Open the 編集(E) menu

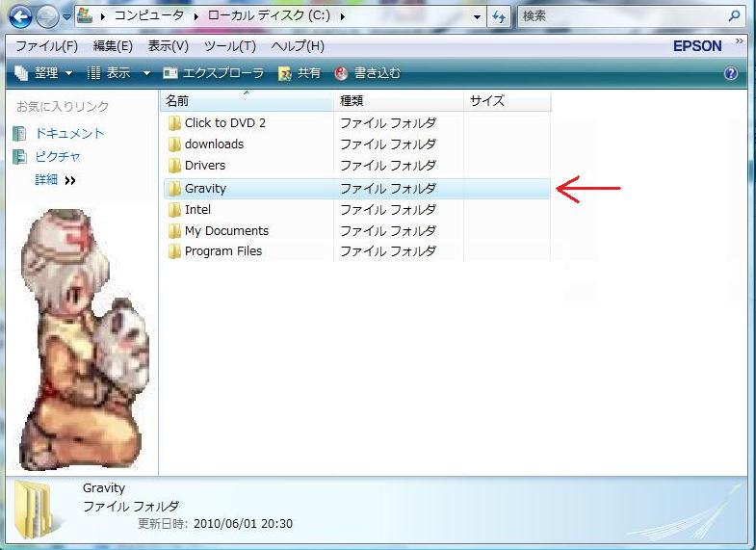tap(113, 46)
